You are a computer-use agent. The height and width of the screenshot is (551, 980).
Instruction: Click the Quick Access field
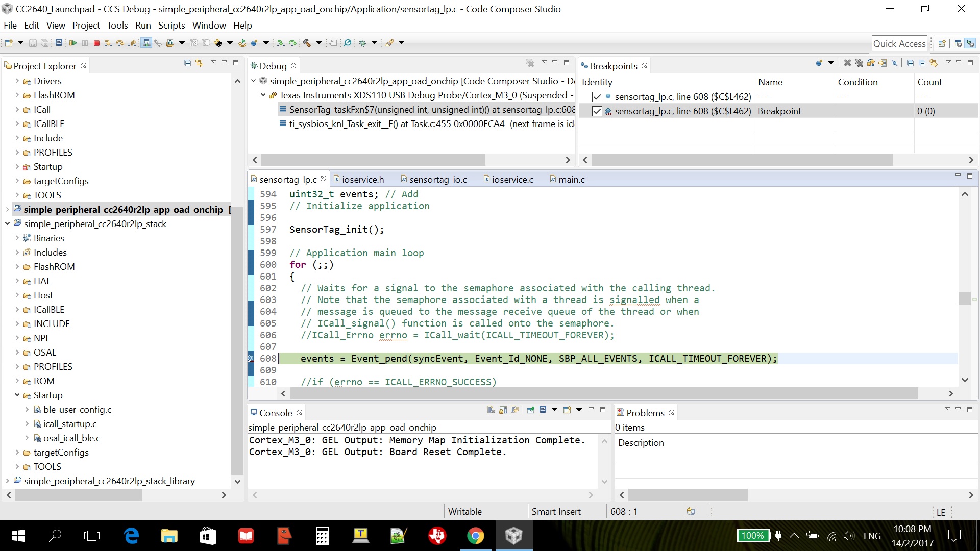pos(899,43)
